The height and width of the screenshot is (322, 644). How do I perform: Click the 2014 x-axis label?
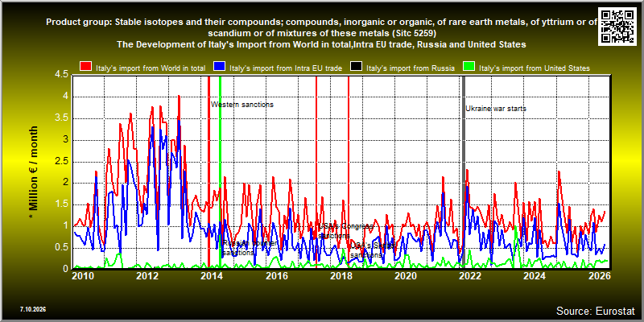212,275
